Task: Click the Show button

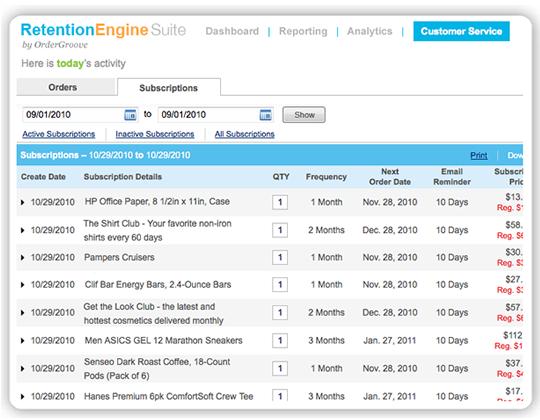Action: [304, 115]
